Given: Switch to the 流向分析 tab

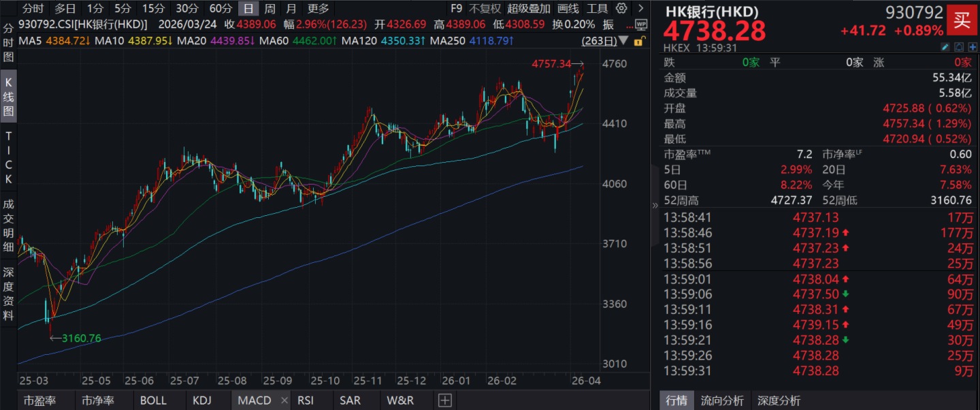Looking at the screenshot, I should coord(722,400).
